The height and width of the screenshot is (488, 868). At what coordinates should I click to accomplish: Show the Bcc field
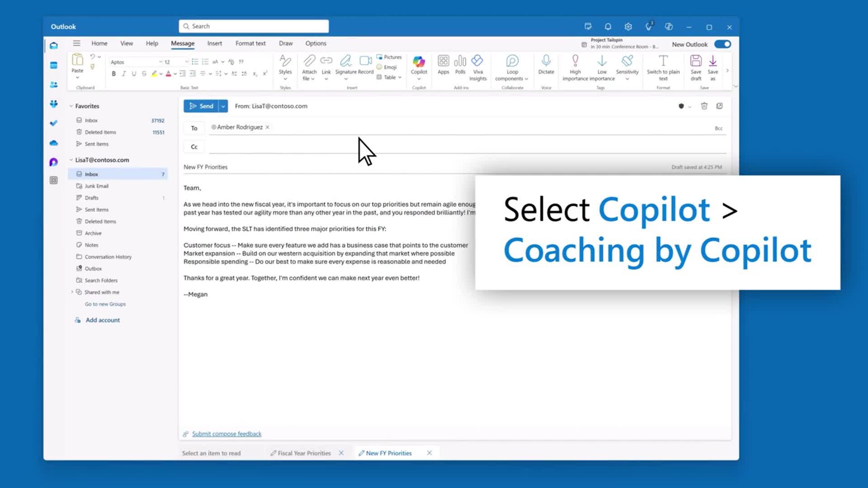click(x=718, y=128)
